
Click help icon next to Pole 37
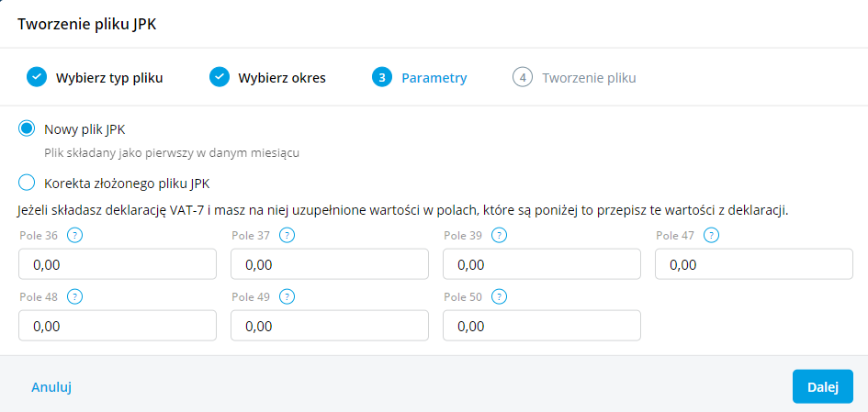click(x=287, y=236)
